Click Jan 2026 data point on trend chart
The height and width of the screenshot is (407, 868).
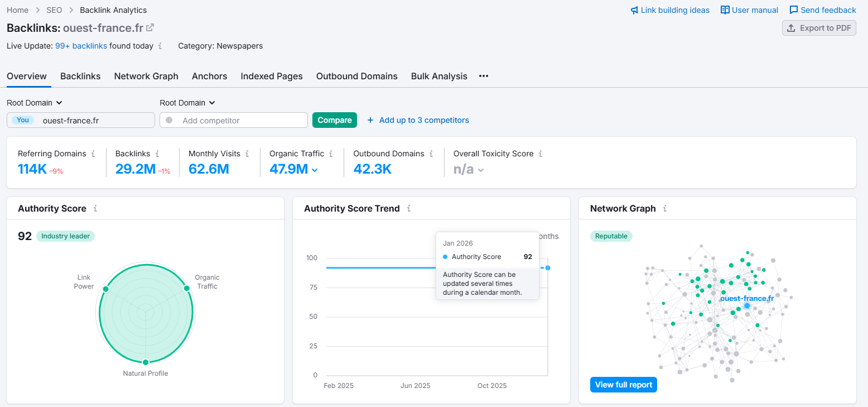pyautogui.click(x=548, y=268)
